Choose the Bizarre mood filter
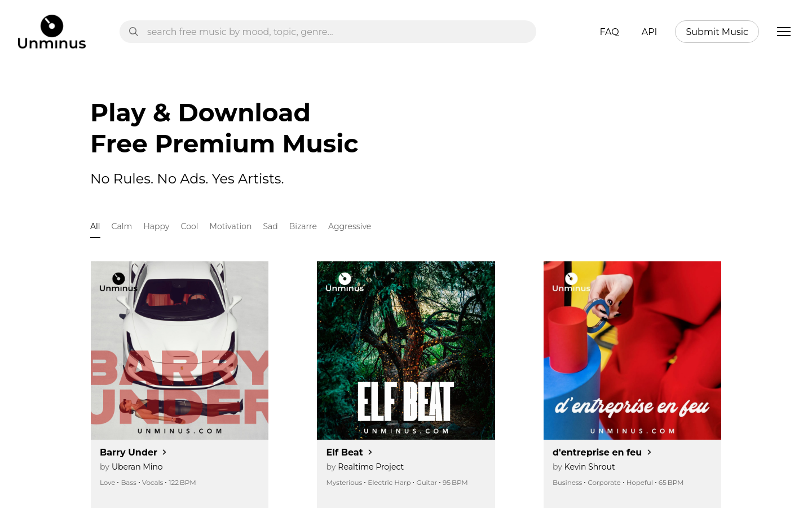Viewport: 812px width, 508px height. tap(303, 226)
